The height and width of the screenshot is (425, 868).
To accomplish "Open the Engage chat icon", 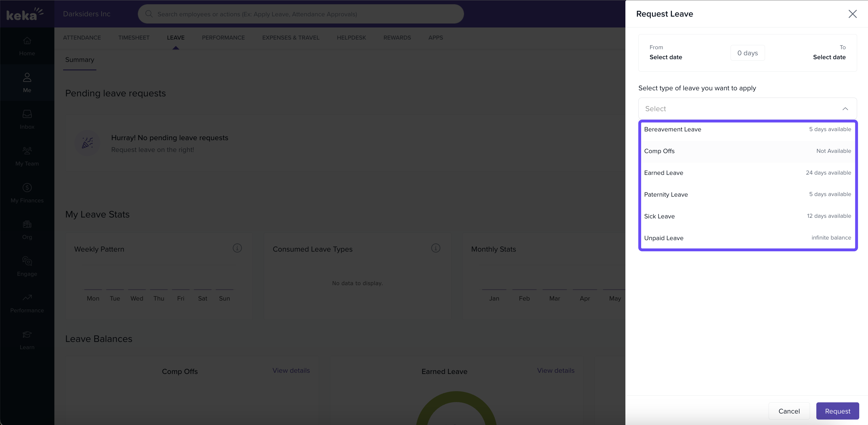I will point(27,261).
